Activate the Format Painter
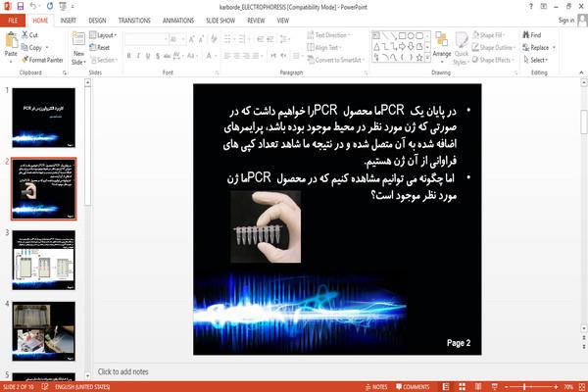 pos(42,60)
